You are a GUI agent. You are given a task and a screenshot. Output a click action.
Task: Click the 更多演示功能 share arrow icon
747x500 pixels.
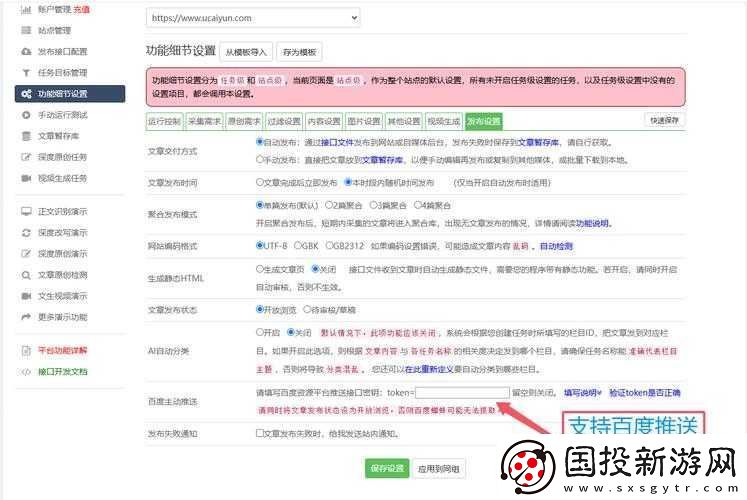pyautogui.click(x=26, y=317)
